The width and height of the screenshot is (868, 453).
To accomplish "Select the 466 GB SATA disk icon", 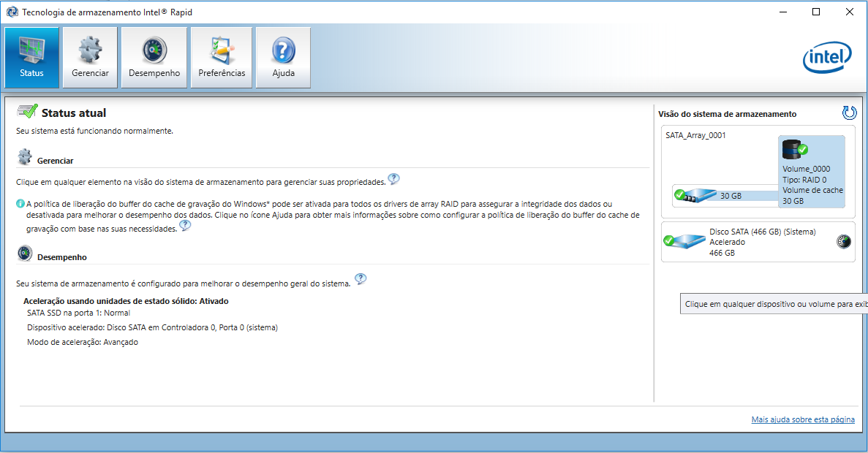I will tap(684, 240).
